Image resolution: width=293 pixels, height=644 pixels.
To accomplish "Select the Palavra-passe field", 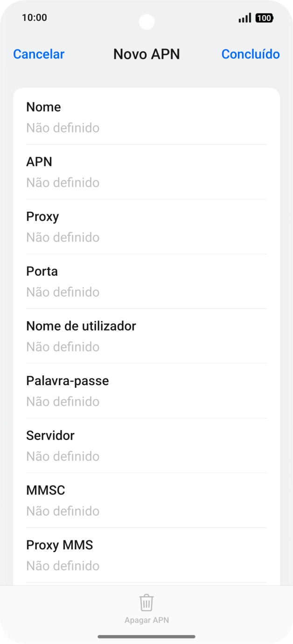I will coord(146,391).
